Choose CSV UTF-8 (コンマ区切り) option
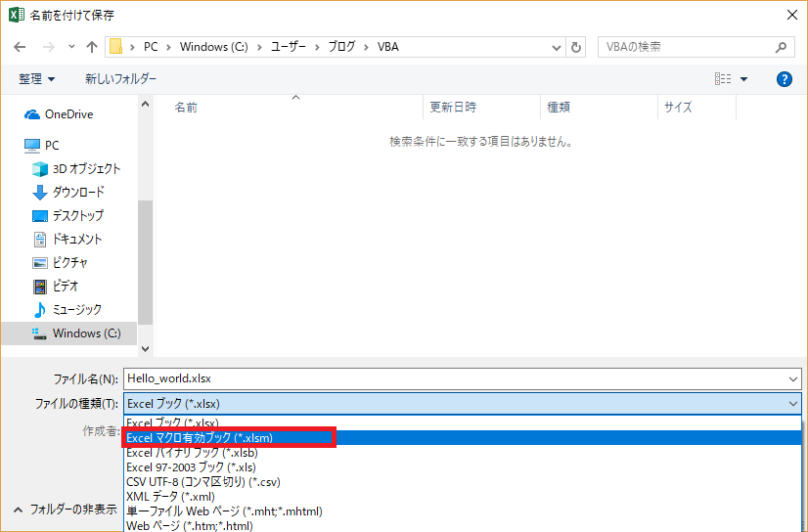 tap(463, 482)
